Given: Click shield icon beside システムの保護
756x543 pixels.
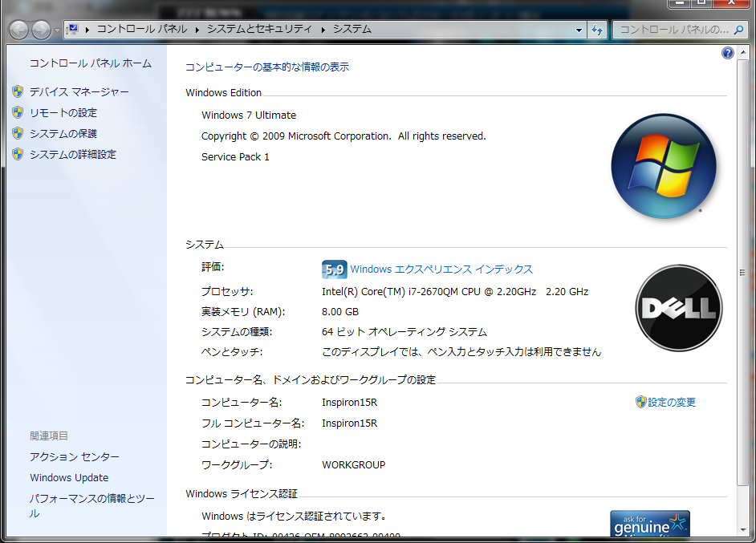Looking at the screenshot, I should [x=18, y=133].
